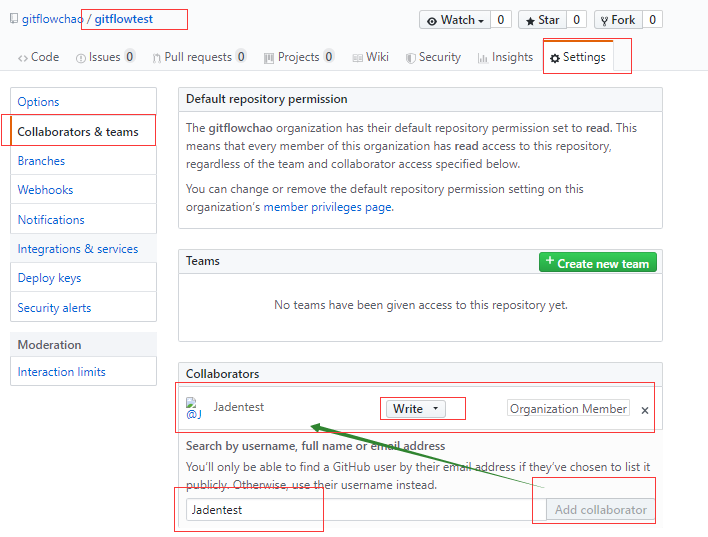Open the Pull requests tab
This screenshot has width=708, height=537.
coord(199,57)
